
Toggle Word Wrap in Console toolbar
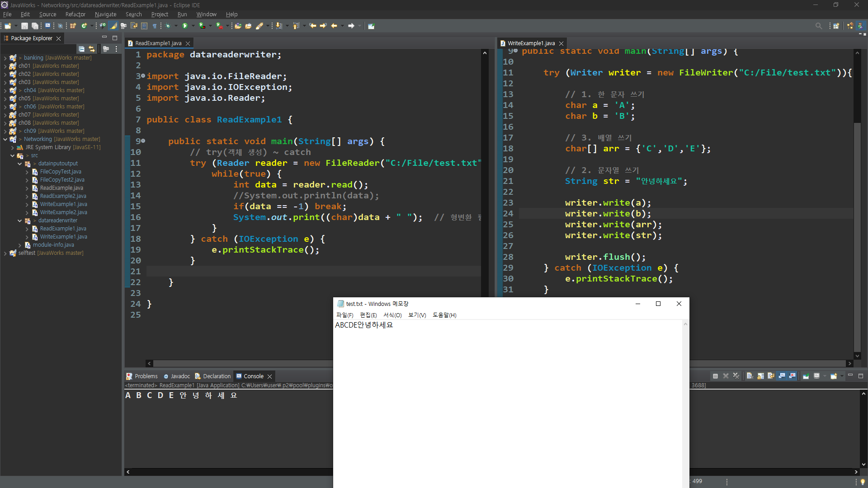coord(771,376)
